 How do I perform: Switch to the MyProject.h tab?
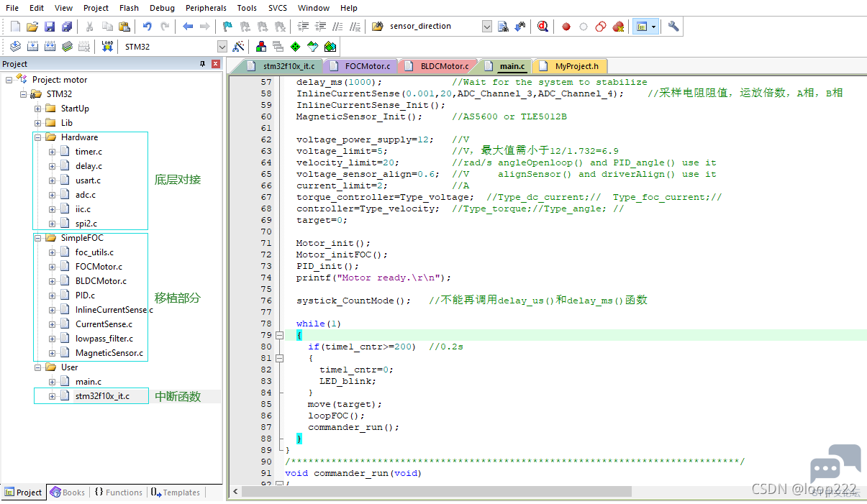571,66
